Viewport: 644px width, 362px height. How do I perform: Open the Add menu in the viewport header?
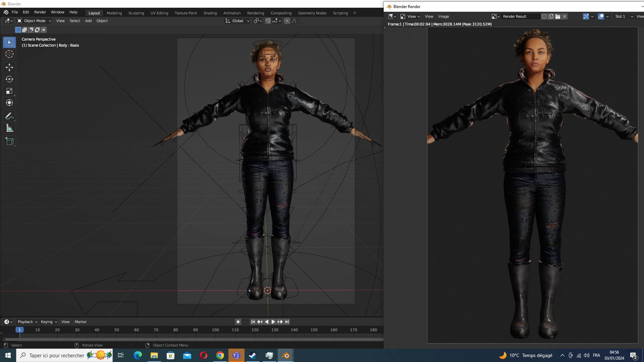[x=88, y=21]
